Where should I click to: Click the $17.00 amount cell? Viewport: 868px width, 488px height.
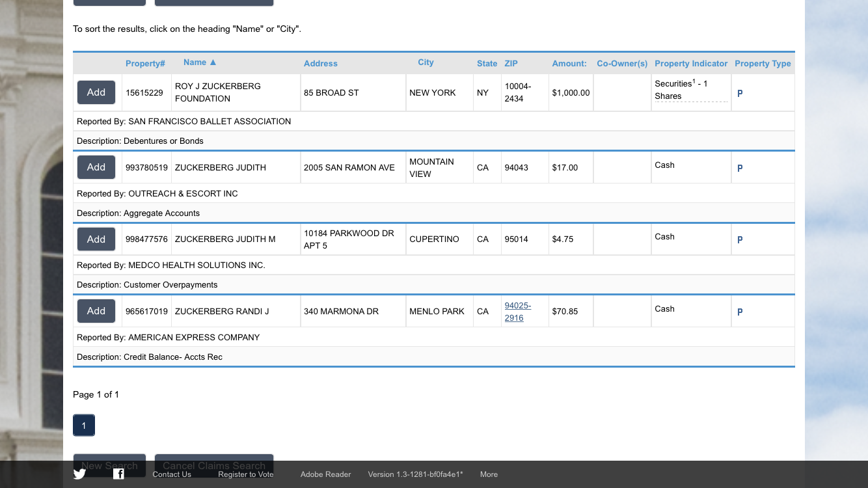(x=571, y=167)
